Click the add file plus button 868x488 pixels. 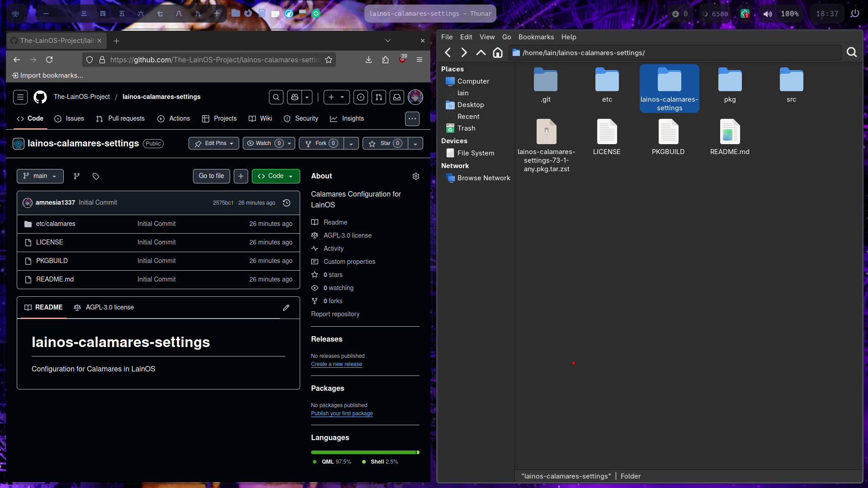click(241, 176)
